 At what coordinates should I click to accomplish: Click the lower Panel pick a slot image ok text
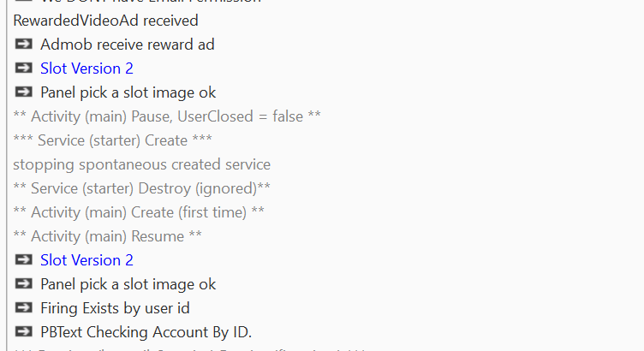pyautogui.click(x=128, y=284)
